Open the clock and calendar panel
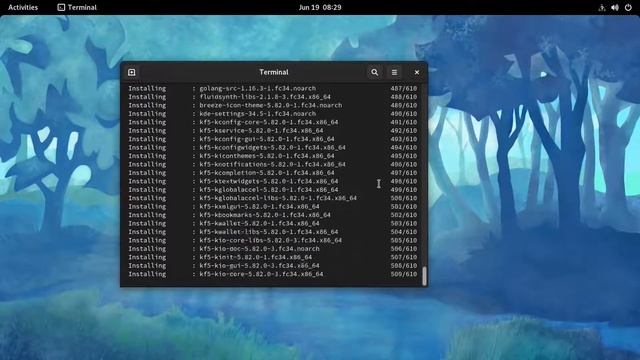The width and height of the screenshot is (640, 360). (320, 7)
